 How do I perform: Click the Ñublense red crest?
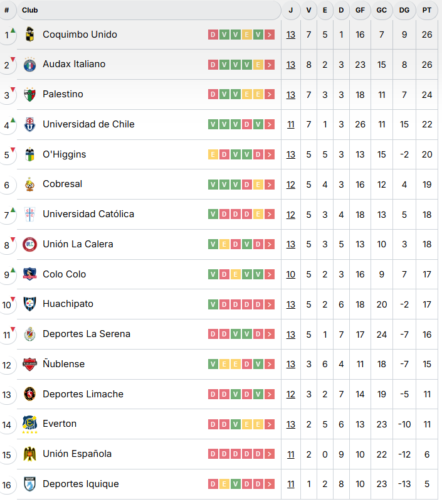coord(29,364)
